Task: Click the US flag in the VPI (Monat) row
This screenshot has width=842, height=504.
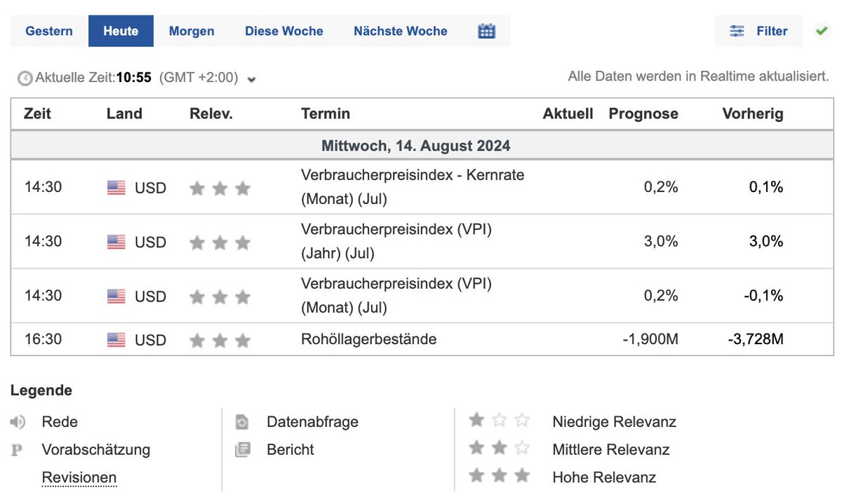Action: pos(116,297)
